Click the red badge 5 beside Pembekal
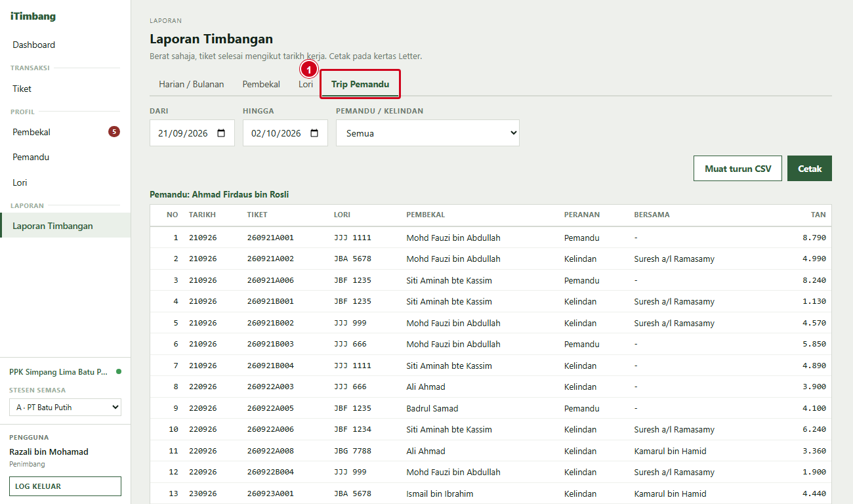This screenshot has width=853, height=504. (114, 132)
